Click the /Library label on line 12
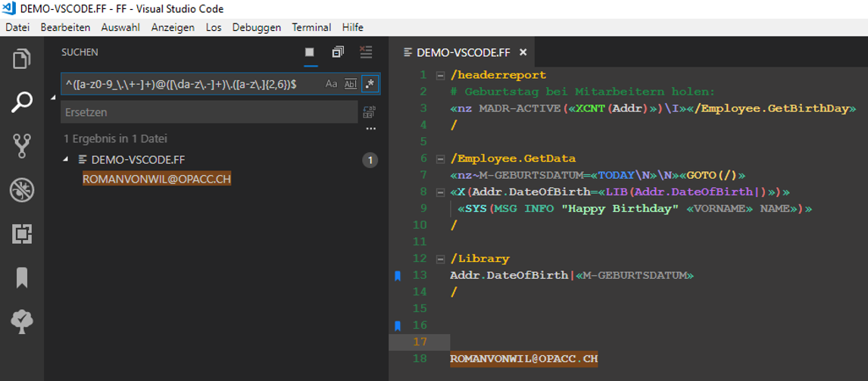This screenshot has width=868, height=381. click(x=480, y=258)
